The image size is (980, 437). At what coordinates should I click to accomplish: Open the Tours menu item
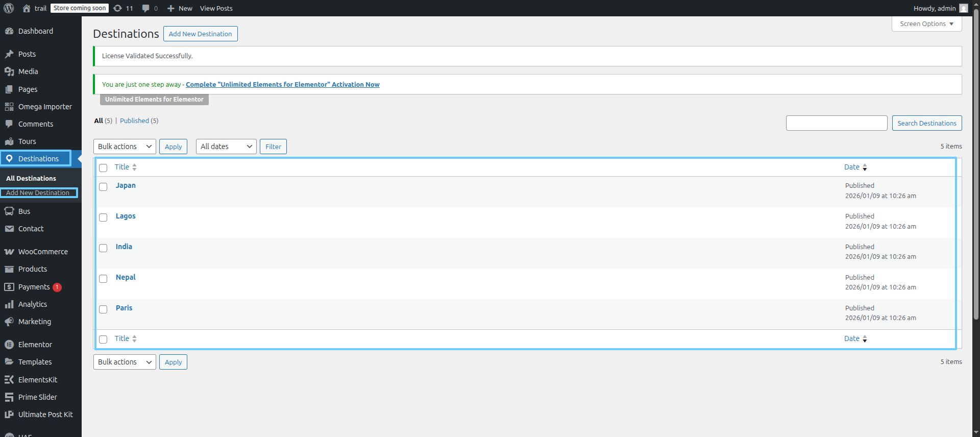27,141
